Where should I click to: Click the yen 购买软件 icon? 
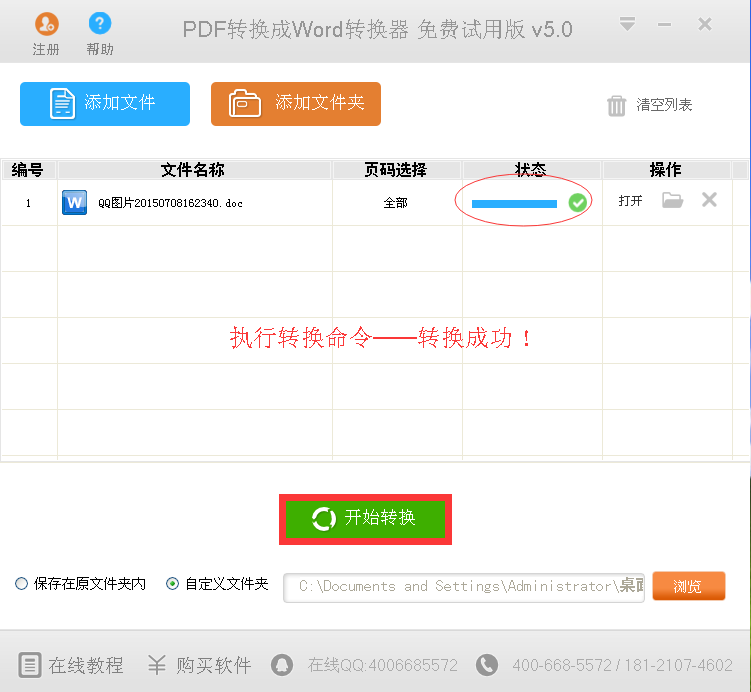157,665
